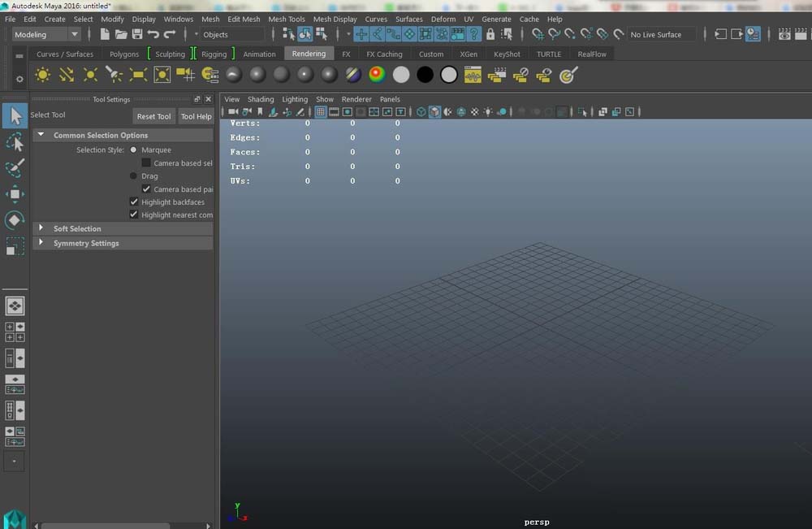Select the single perspective layout button
This screenshot has width=812, height=529.
(15, 306)
